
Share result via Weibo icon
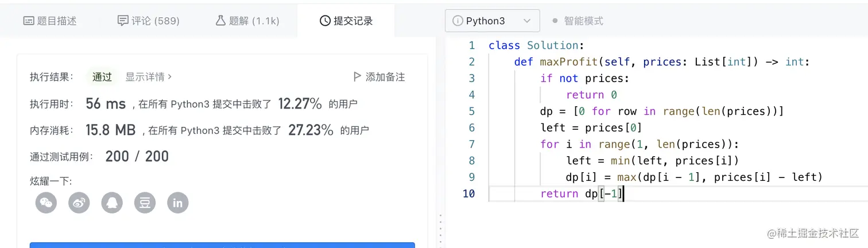(x=79, y=203)
